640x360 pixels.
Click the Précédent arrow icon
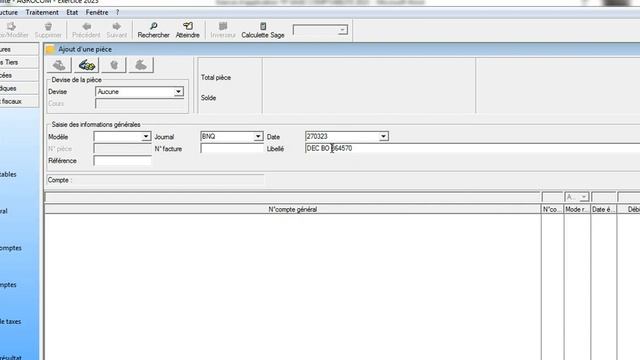pos(87,27)
